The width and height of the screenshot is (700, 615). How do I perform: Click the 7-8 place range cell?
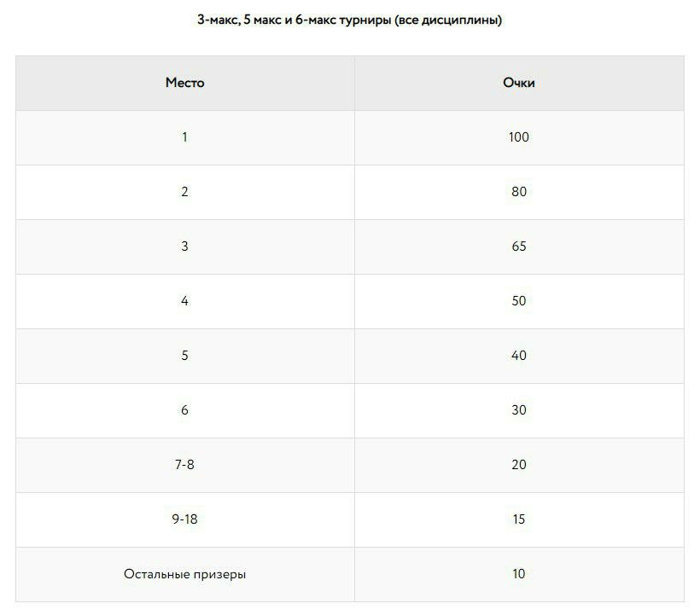185,466
